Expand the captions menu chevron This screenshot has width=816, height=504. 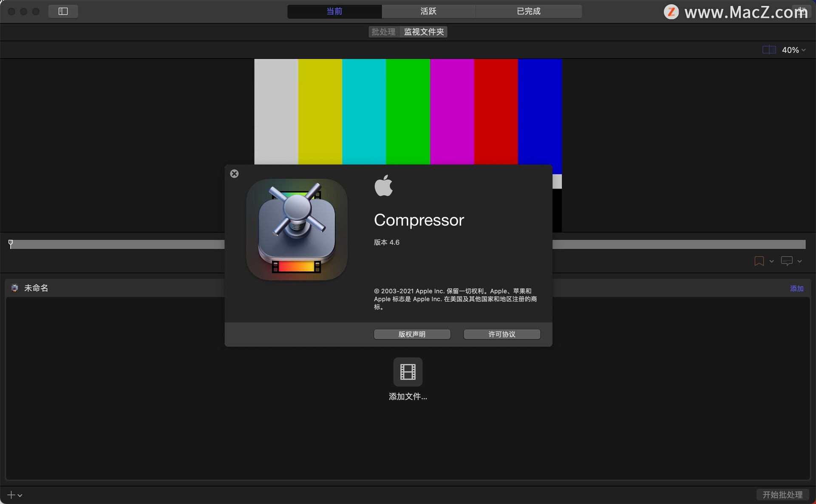(799, 261)
